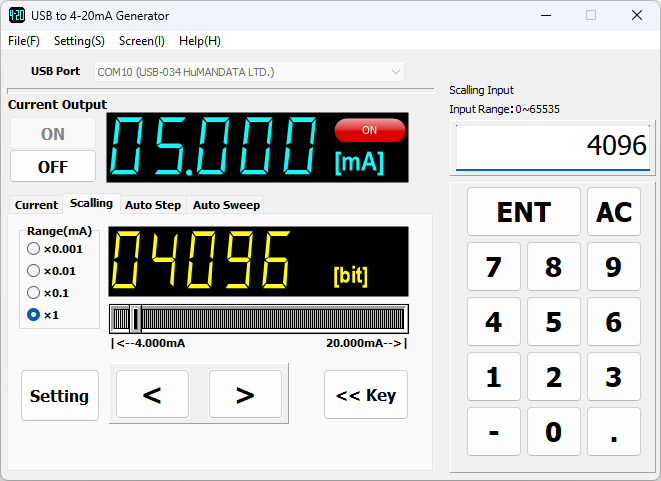Viewport: 661px width, 481px height.
Task: Open the File(F) menu
Action: pos(24,41)
